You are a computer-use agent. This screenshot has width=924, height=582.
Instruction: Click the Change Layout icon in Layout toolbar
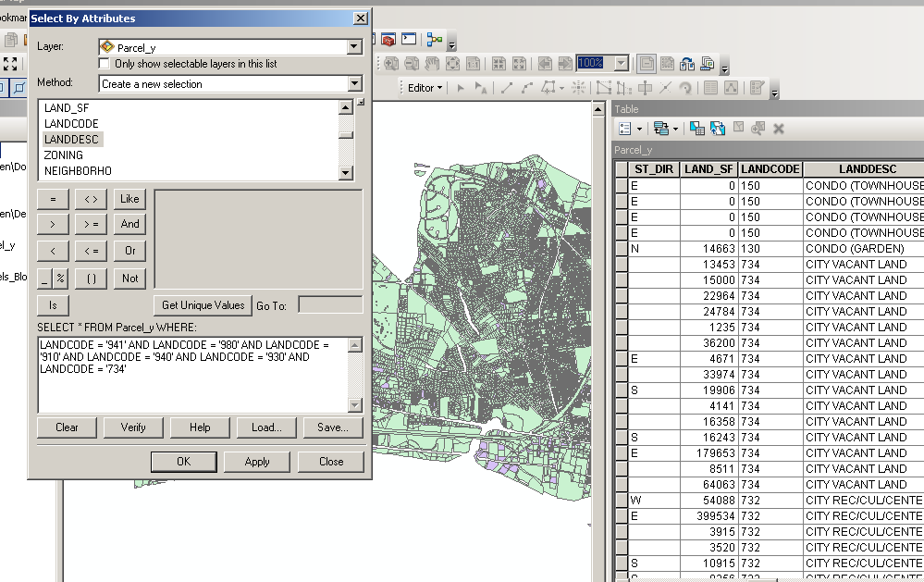coord(687,64)
